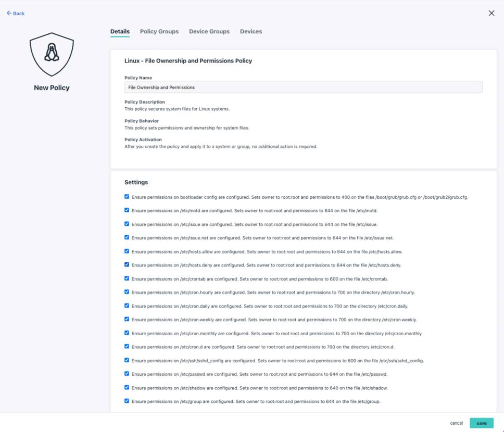Disable the /etc/issue permissions setting
This screenshot has width=504, height=432.
click(x=127, y=224)
